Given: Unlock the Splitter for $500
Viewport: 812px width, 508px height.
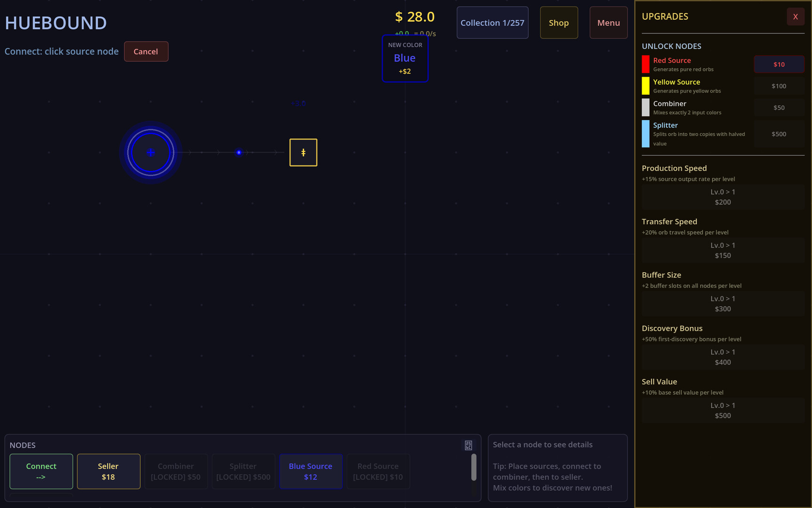Looking at the screenshot, I should [779, 134].
